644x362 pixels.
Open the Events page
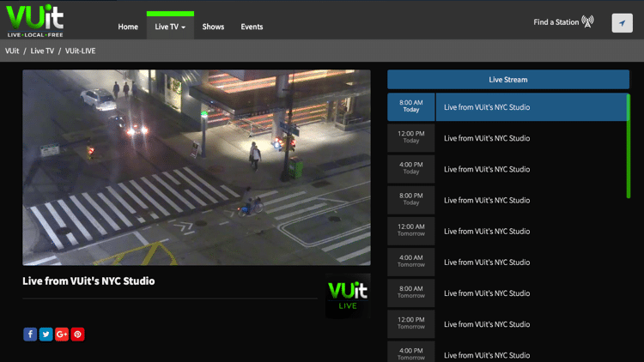click(252, 27)
